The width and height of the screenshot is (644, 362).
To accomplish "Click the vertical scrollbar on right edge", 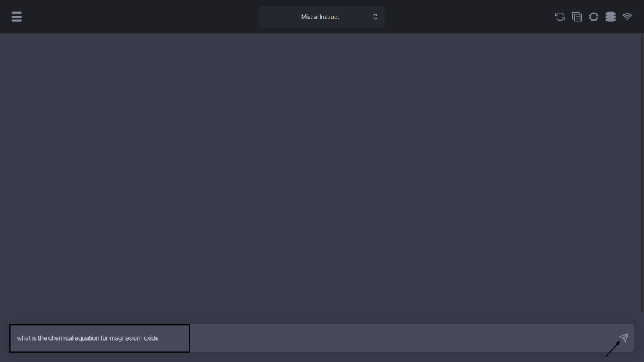I will pyautogui.click(x=641, y=176).
